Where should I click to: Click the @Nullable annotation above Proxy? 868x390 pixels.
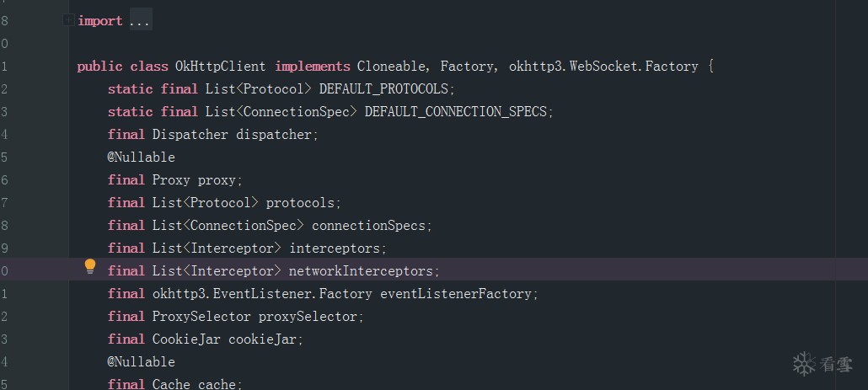click(x=142, y=158)
